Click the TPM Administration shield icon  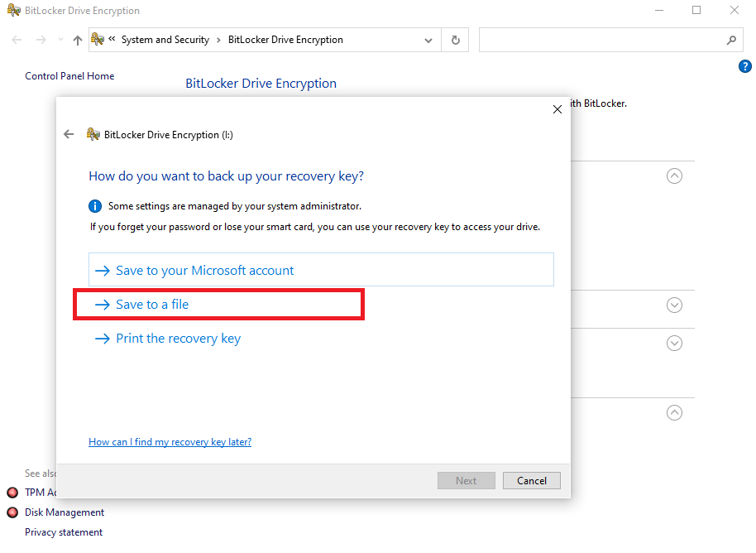pyautogui.click(x=12, y=492)
